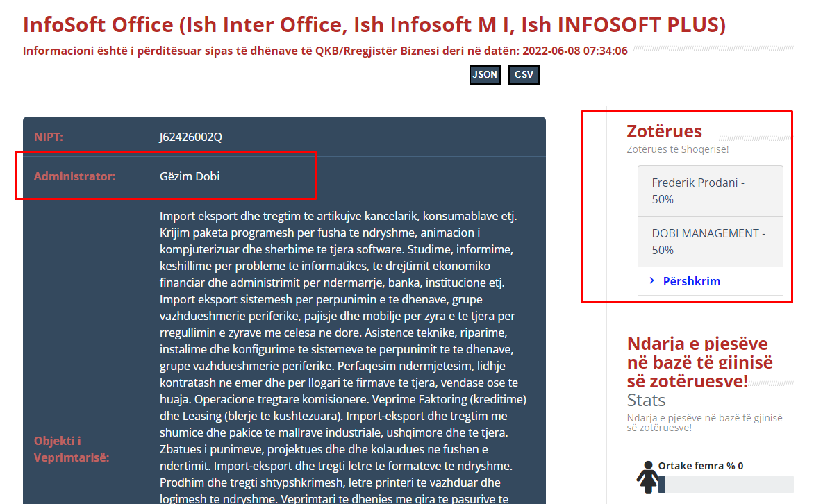
Task: Click the female partners figure icon
Action: tap(647, 476)
